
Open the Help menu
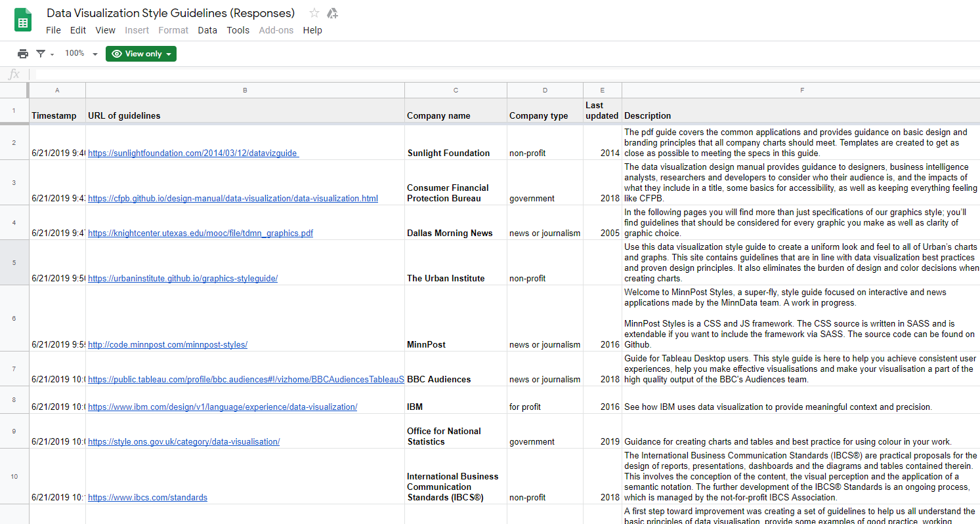312,30
